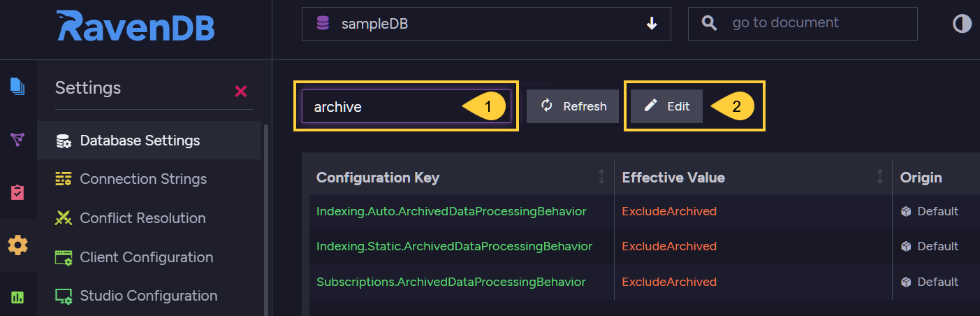980x316 pixels.
Task: Click Default origin in Subscriptions row
Action: 930,282
